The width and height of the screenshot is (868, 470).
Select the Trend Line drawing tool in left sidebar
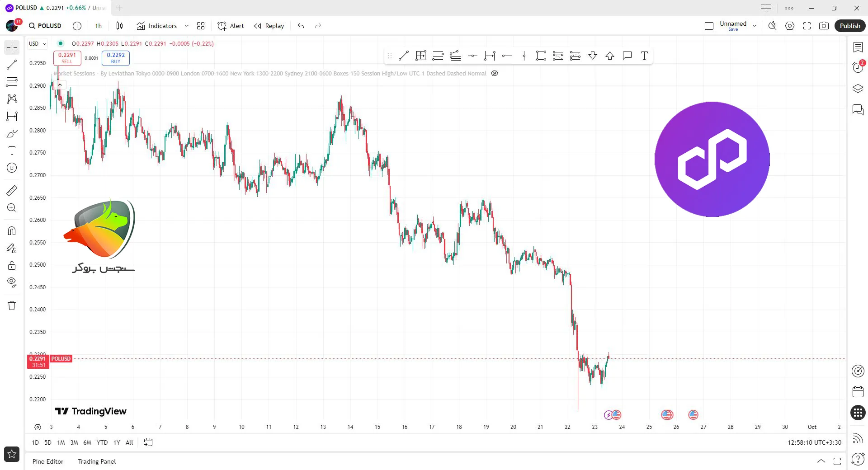(x=12, y=65)
